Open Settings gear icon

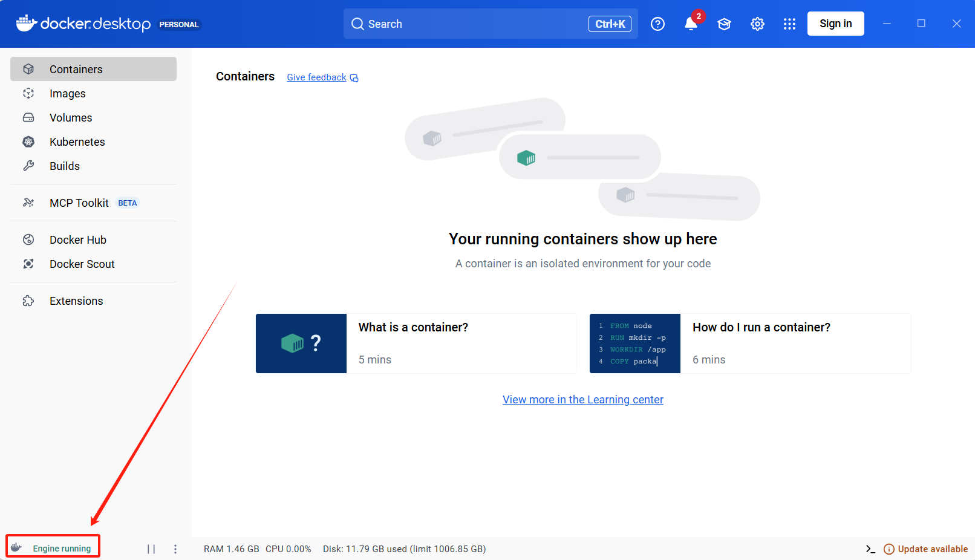[757, 24]
